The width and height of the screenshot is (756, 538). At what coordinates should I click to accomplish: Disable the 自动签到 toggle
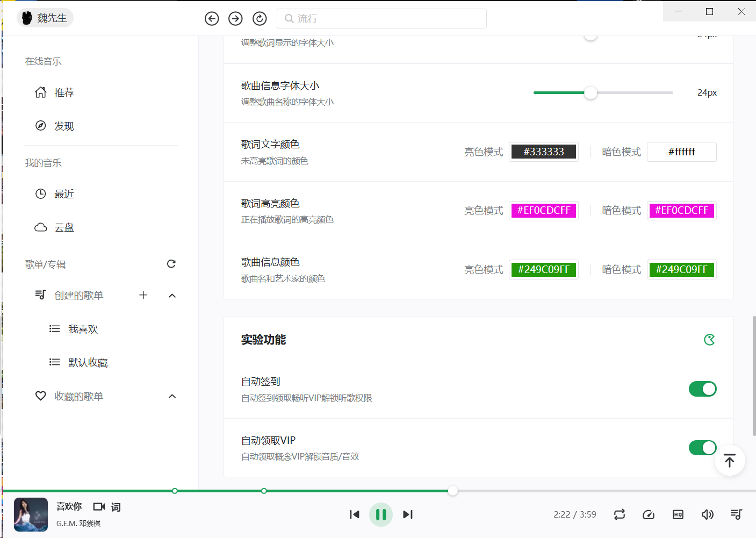point(703,389)
